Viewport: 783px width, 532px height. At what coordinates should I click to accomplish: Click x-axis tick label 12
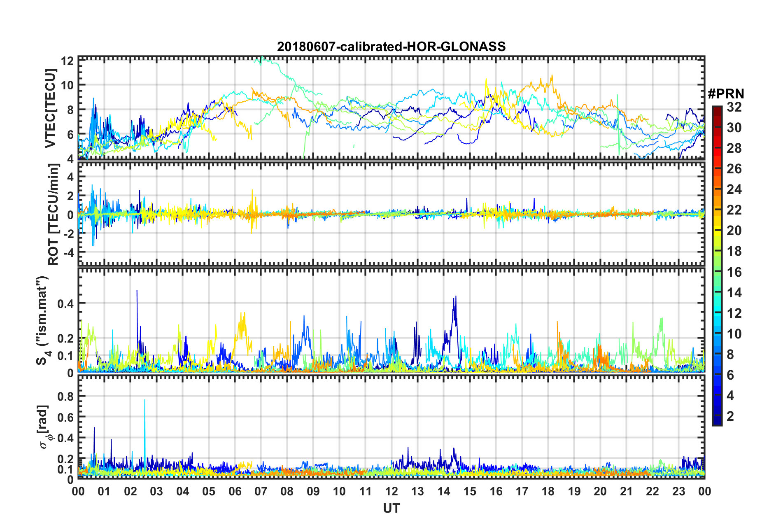point(391,491)
